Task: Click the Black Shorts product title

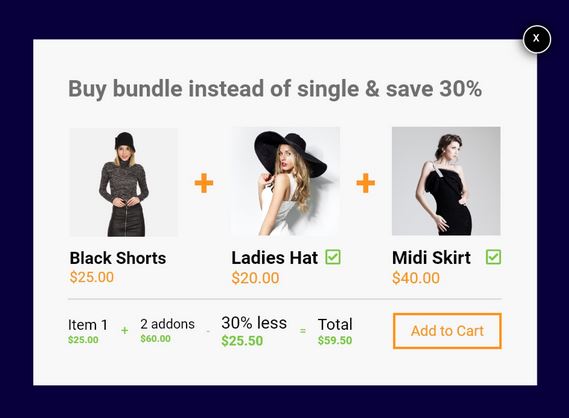Action: point(118,258)
